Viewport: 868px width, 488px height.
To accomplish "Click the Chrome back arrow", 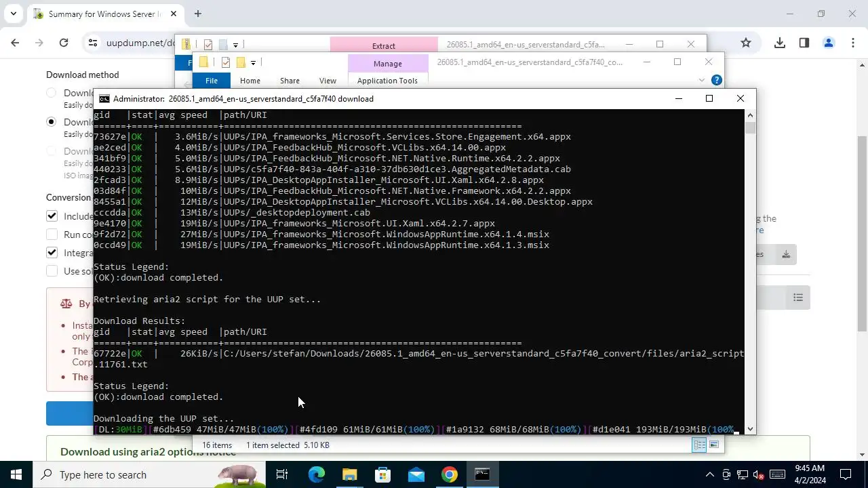I will pos(15,43).
